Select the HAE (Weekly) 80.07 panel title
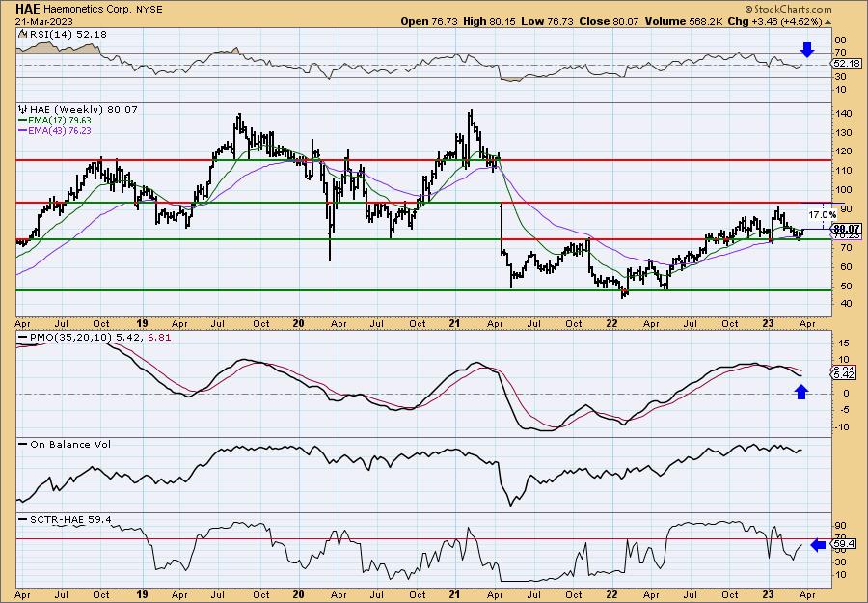This screenshot has height=603, width=868. pyautogui.click(x=83, y=110)
